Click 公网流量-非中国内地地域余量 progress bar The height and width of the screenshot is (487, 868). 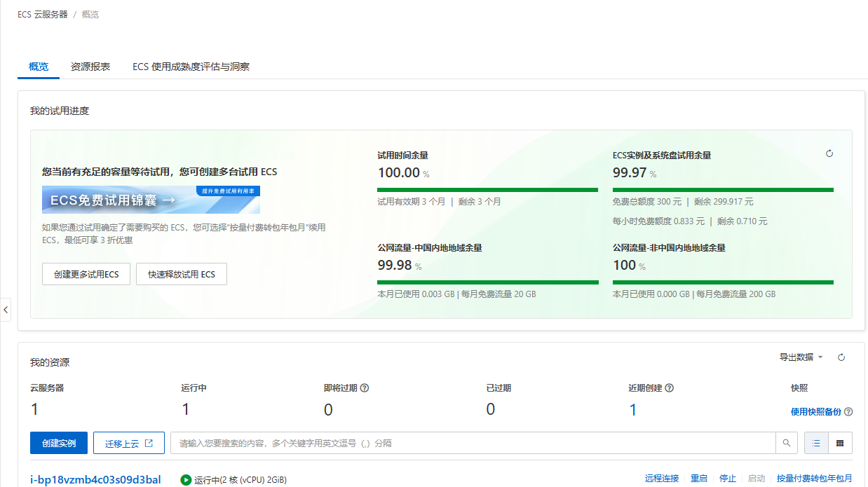coord(723,282)
